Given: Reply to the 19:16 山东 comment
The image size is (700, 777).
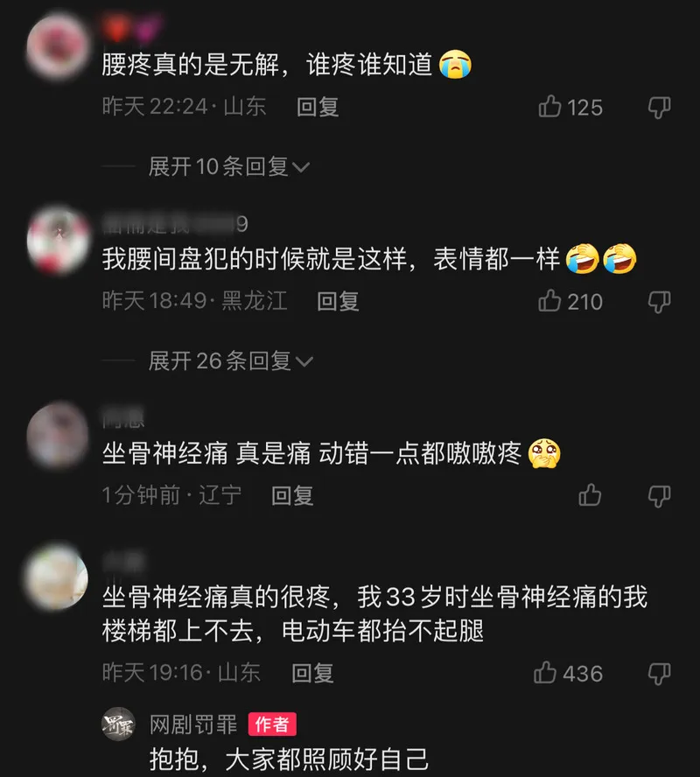Looking at the screenshot, I should pos(312,673).
